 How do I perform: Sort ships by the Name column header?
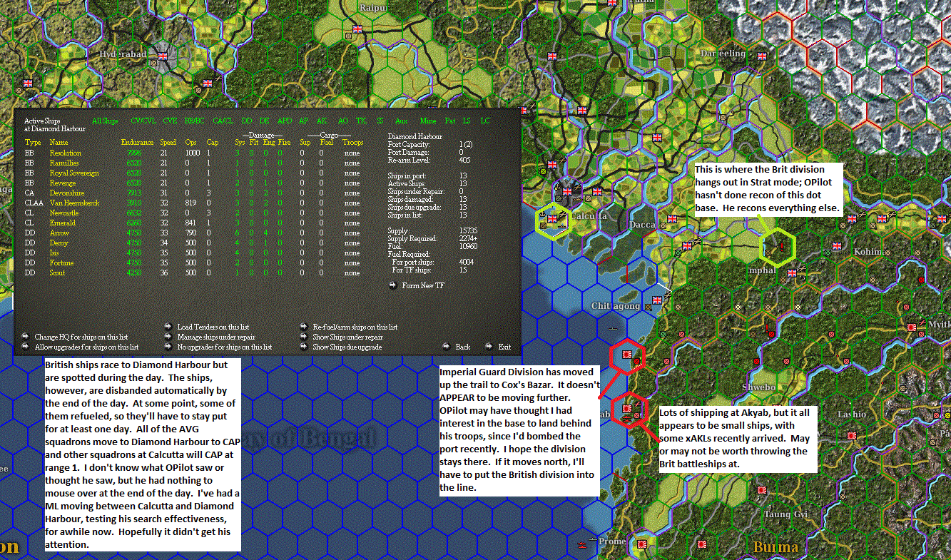pos(59,143)
